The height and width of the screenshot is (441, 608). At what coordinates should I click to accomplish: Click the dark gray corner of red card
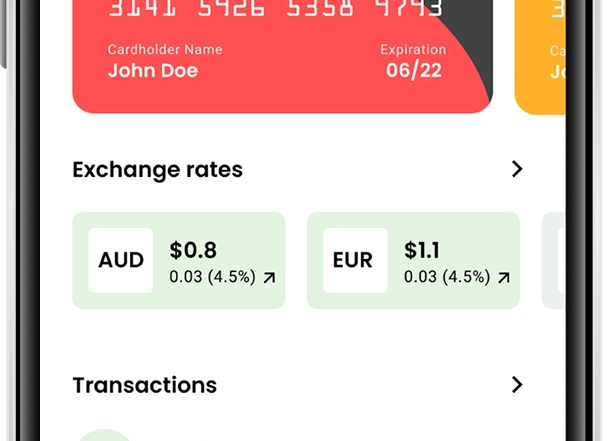[477, 40]
